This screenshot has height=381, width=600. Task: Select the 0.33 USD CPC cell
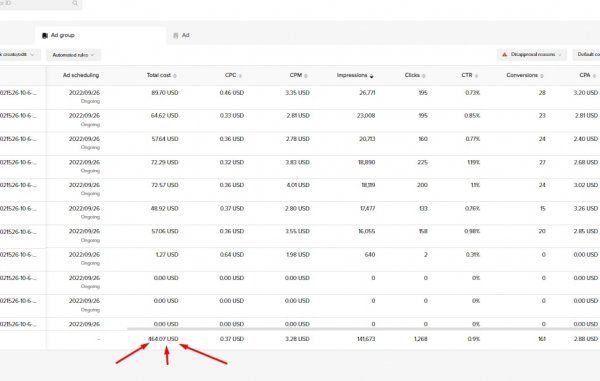coord(232,116)
